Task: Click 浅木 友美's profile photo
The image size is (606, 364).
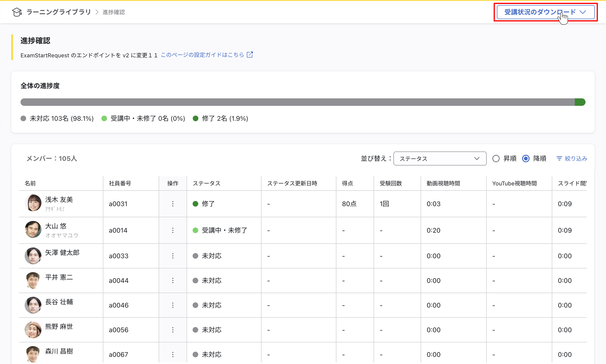Action: (x=33, y=203)
